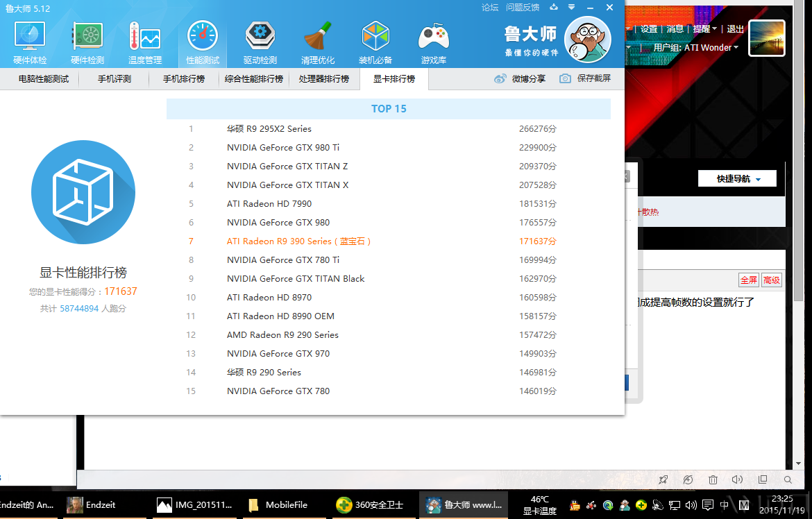Save screenshot with 保存截屏
This screenshot has width=812, height=519.
(585, 78)
